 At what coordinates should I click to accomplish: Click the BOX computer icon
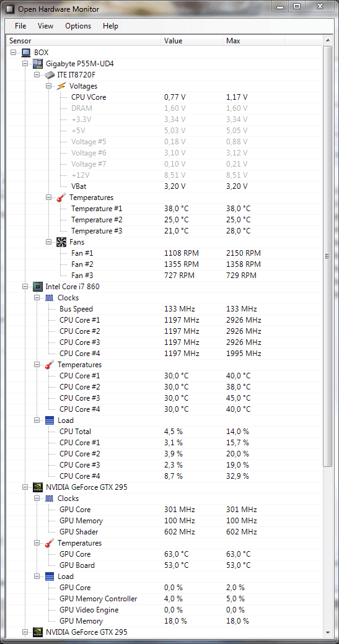[26, 53]
